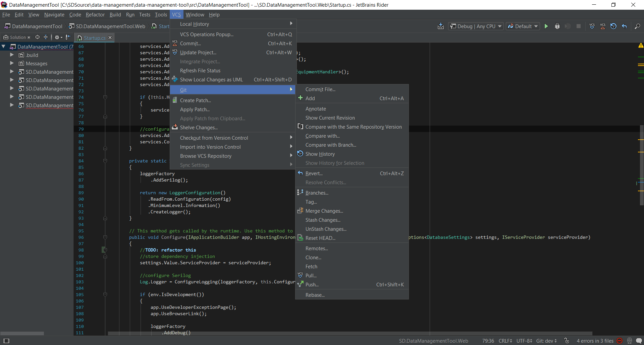Click the Solution panel horizontal scrollbar
The image size is (644, 345).
(x=22, y=333)
